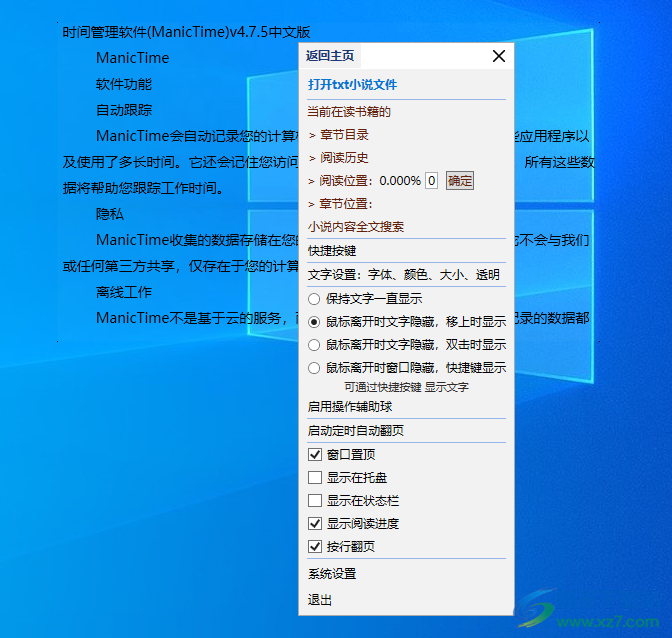Open 快捷按键 settings
The width and height of the screenshot is (672, 638).
332,251
